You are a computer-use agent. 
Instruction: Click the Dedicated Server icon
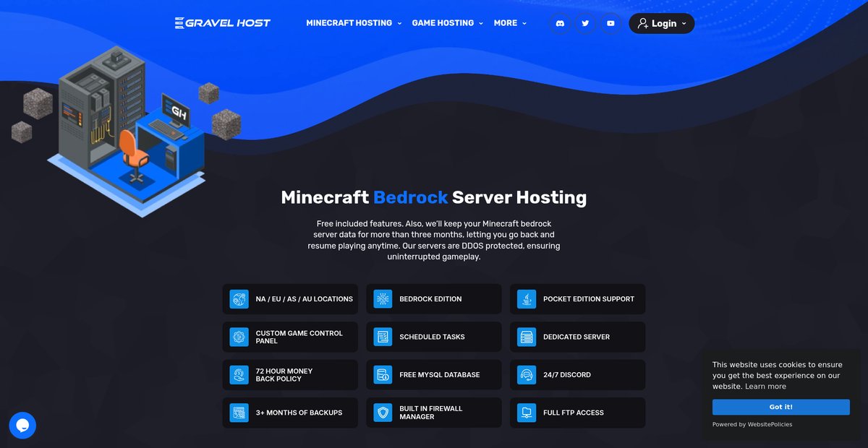click(x=527, y=337)
